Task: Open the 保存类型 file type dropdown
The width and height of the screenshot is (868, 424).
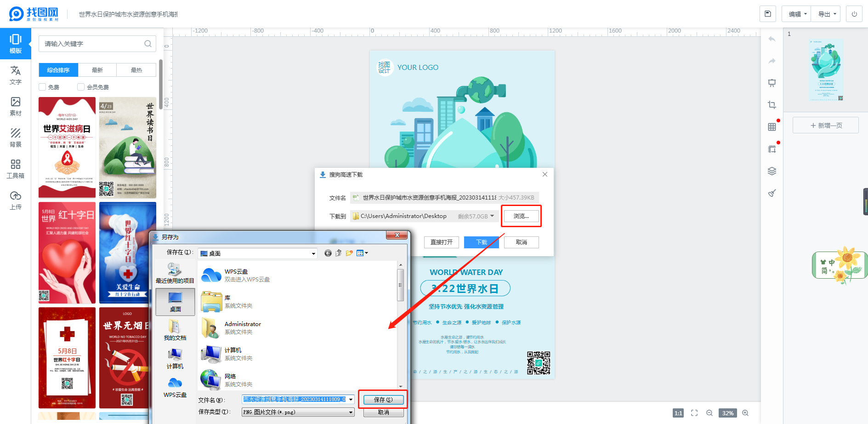Action: 298,412
